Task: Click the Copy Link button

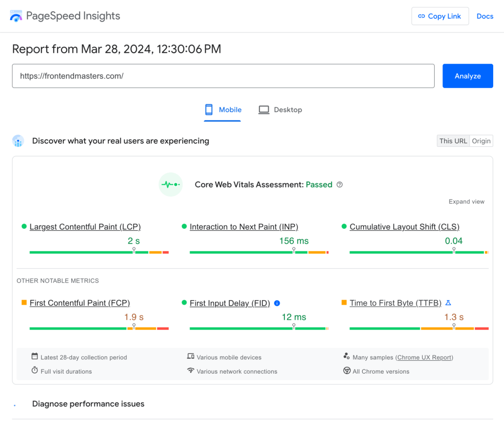Action: click(x=440, y=16)
